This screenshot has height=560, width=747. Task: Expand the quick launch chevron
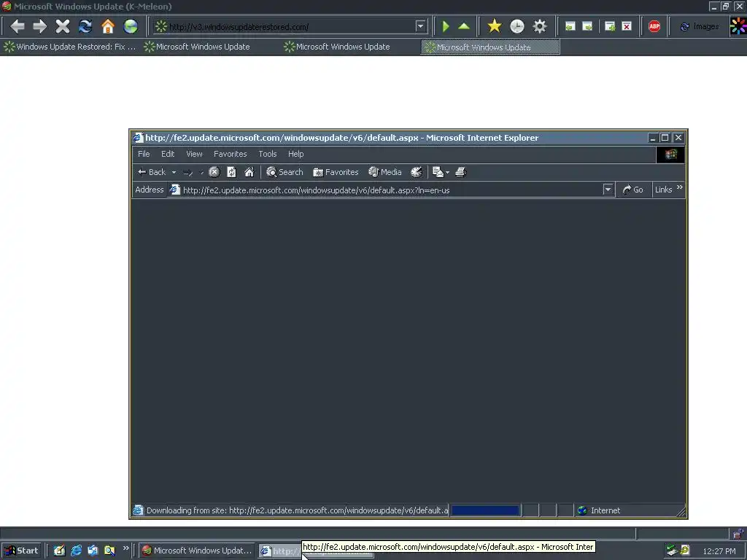pos(125,548)
